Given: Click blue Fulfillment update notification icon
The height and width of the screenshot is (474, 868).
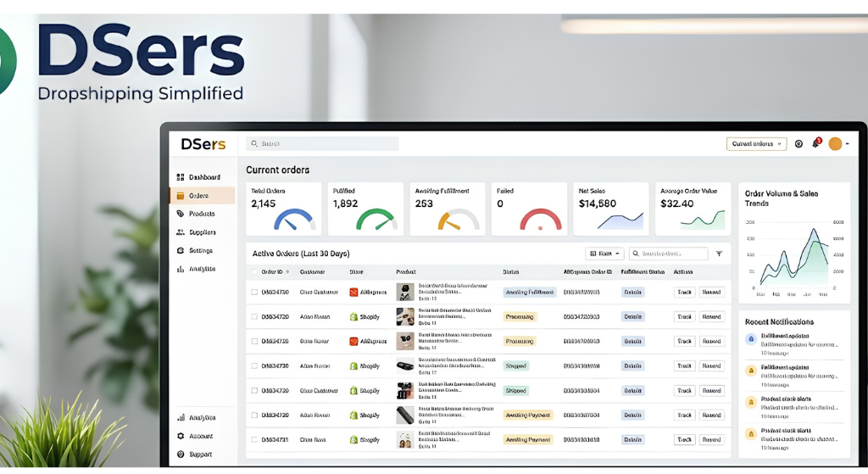Looking at the screenshot, I should click(x=751, y=339).
